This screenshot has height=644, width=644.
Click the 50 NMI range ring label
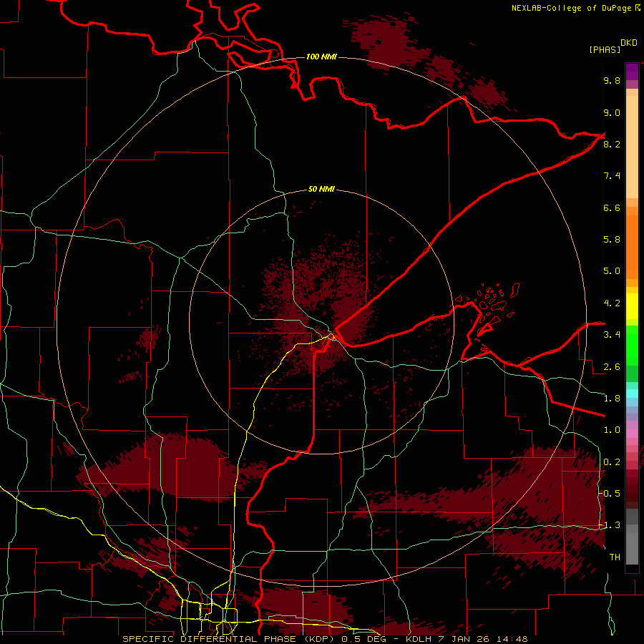pos(321,190)
